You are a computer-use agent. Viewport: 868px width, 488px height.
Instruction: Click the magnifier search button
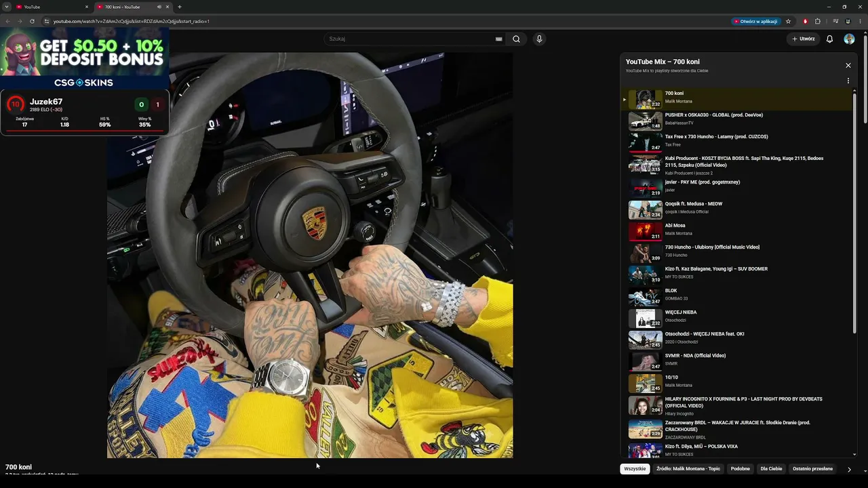pyautogui.click(x=516, y=39)
